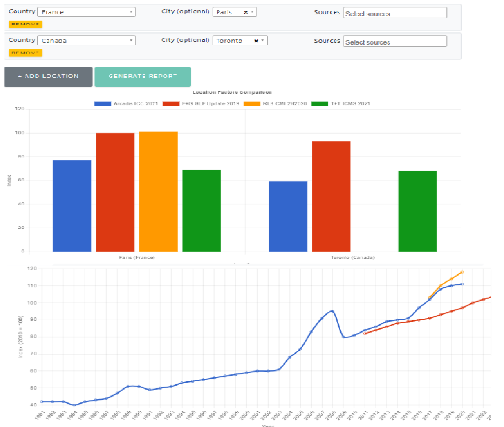Image resolution: width=504 pixels, height=427 pixels.
Task: Click the France row Sources field
Action: click(x=395, y=13)
